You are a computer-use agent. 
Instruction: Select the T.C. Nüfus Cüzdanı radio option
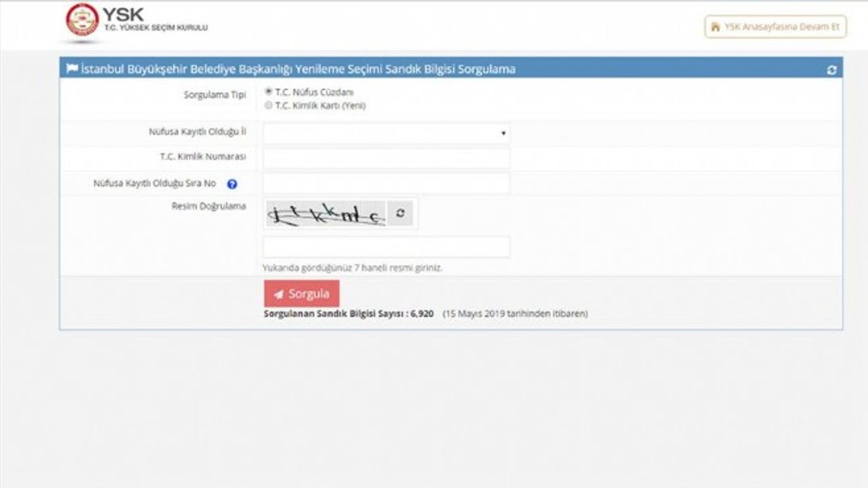[269, 91]
